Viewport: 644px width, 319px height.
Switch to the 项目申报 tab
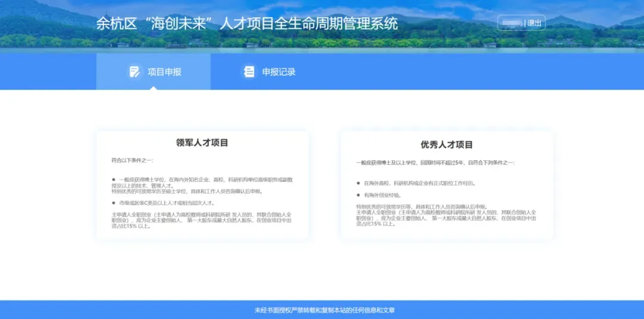click(153, 72)
